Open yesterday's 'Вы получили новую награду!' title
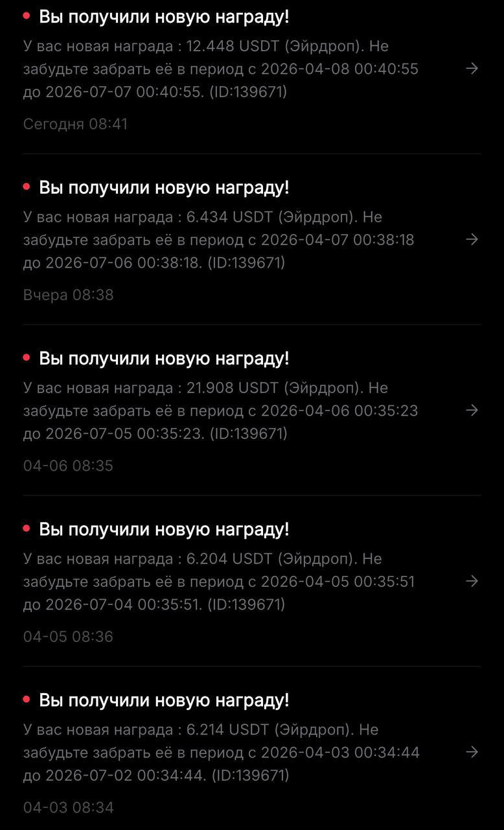504x830 pixels. (x=164, y=187)
